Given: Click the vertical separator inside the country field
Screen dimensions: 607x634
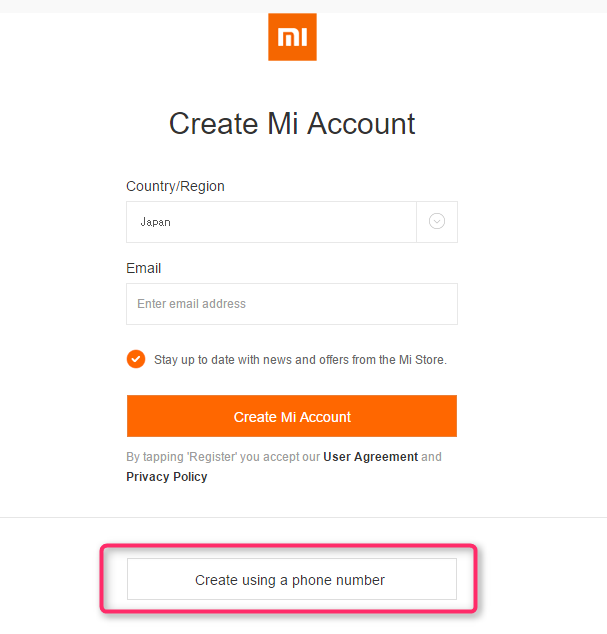Looking at the screenshot, I should (416, 222).
